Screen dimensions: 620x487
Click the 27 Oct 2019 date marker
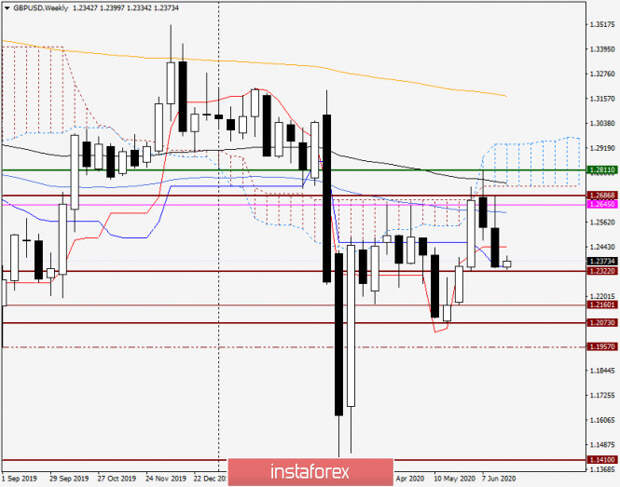pos(117,479)
